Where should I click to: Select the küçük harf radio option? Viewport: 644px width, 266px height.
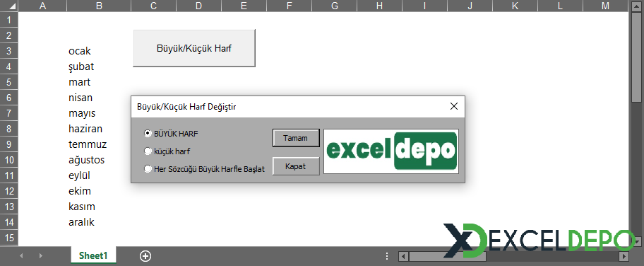pyautogui.click(x=167, y=151)
